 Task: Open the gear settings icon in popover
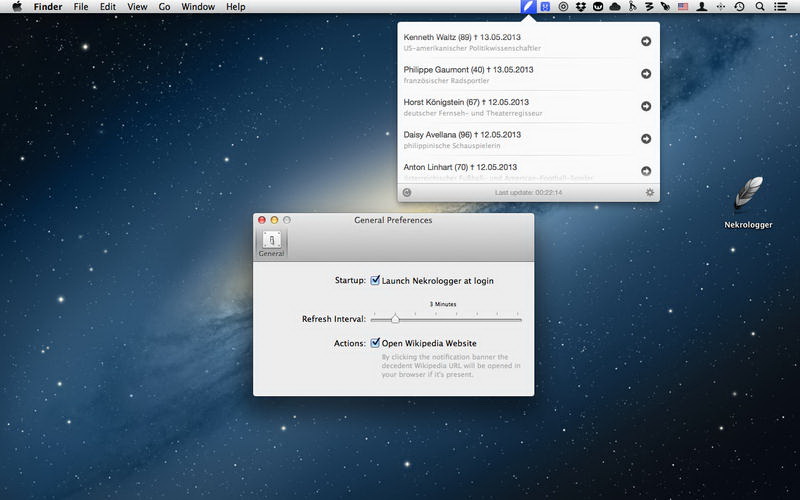(650, 192)
